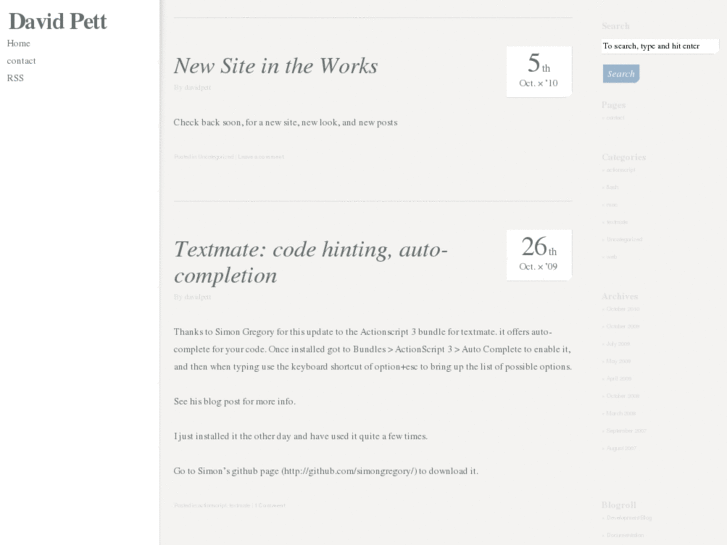This screenshot has width=727, height=545.
Task: Open 'Leave a comment' under first post
Action: pyautogui.click(x=261, y=157)
